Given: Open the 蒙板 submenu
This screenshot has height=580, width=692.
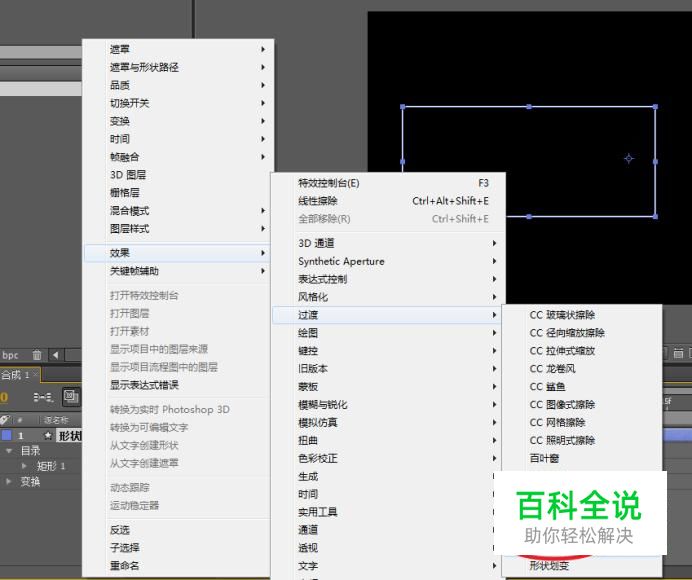Looking at the screenshot, I should click(388, 387).
